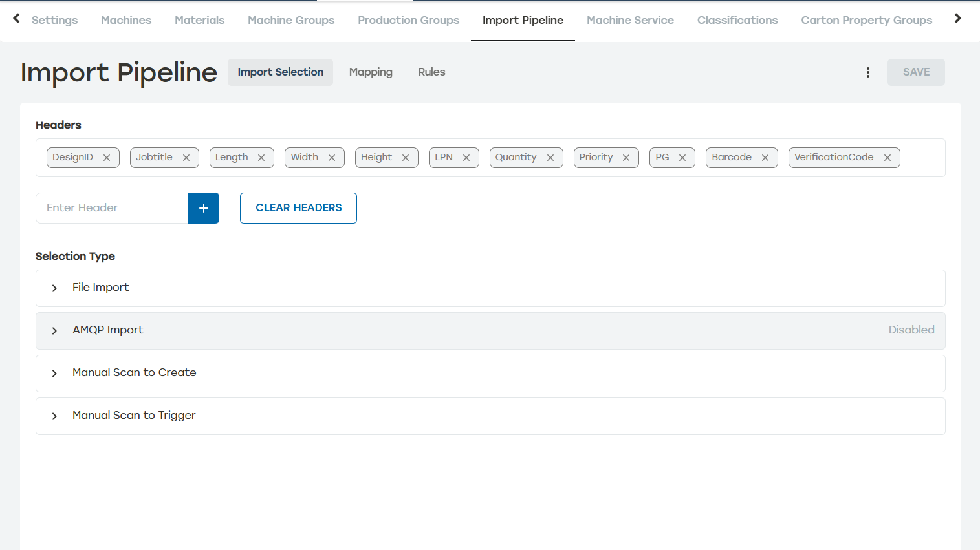The width and height of the screenshot is (980, 550).
Task: Expand the File Import section
Action: (54, 288)
